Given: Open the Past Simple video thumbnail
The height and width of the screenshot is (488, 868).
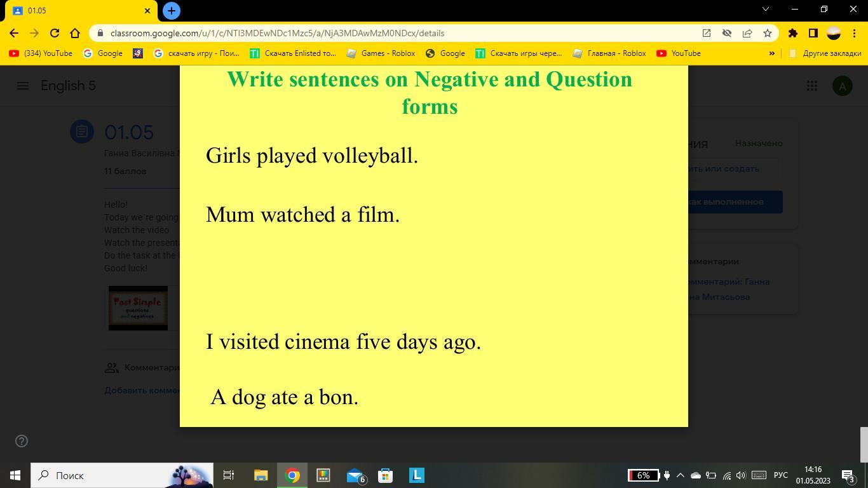Looking at the screenshot, I should [x=138, y=308].
